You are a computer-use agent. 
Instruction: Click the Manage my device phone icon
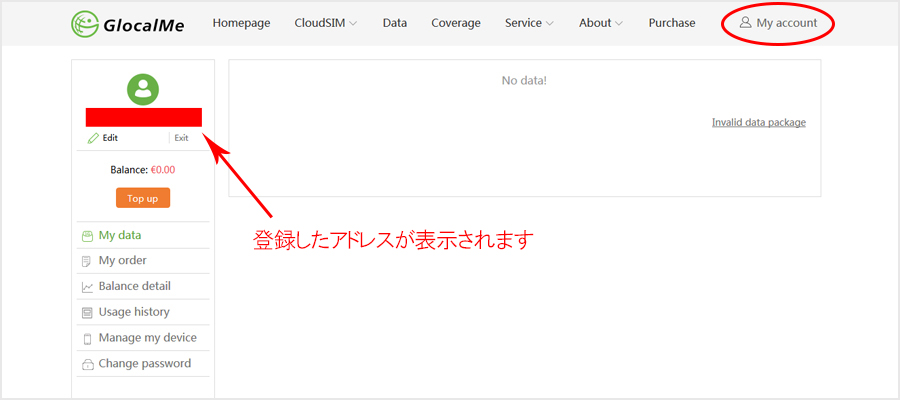coord(87,339)
